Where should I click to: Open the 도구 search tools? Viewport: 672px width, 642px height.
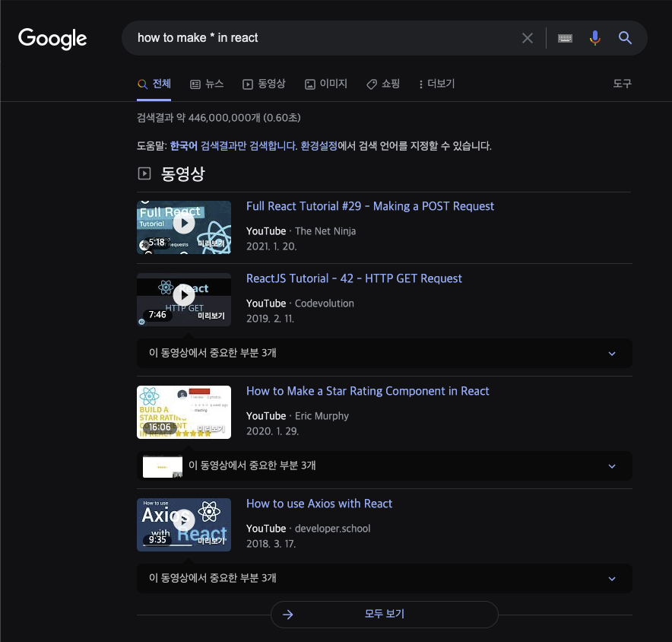(x=622, y=84)
